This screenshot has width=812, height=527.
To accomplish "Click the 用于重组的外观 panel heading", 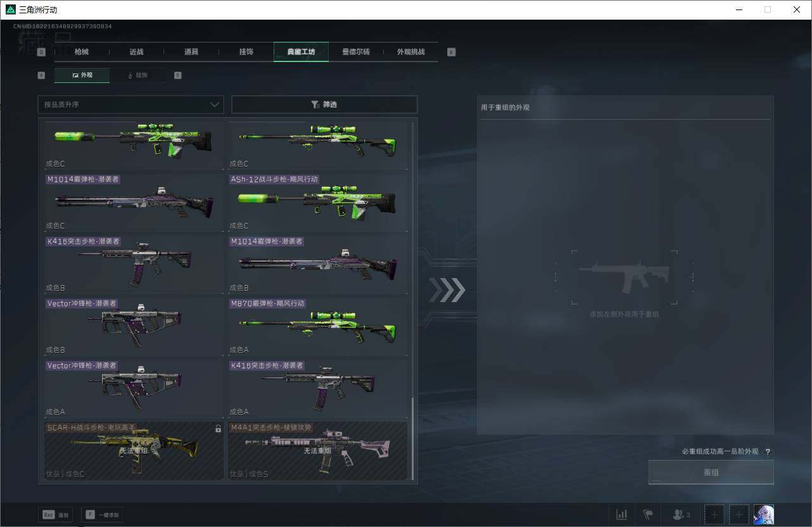I will pyautogui.click(x=505, y=108).
